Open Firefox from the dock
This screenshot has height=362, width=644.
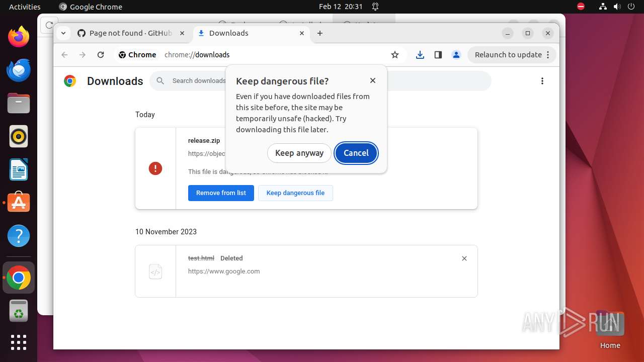19,37
